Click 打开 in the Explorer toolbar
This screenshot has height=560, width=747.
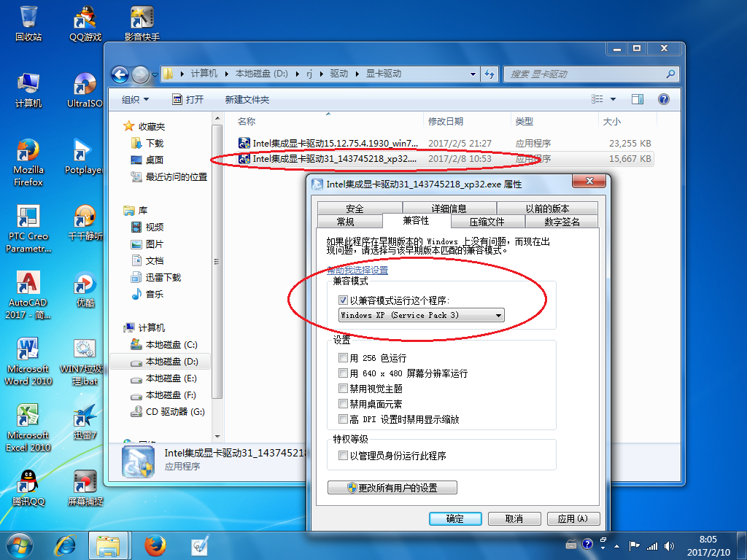pyautogui.click(x=188, y=99)
